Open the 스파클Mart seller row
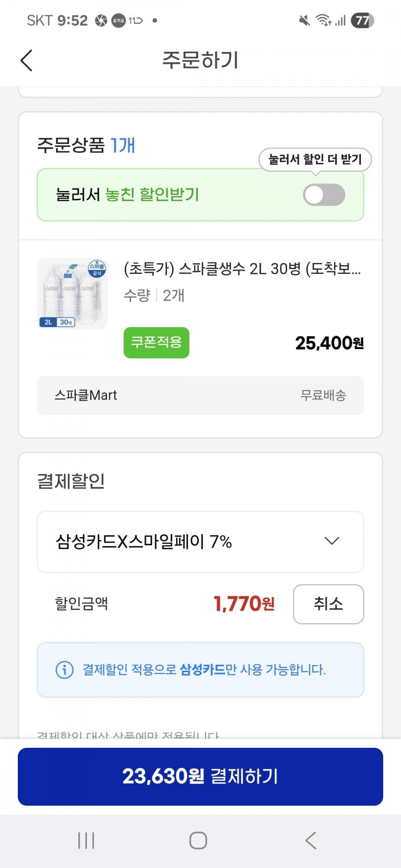401x868 pixels. 200,395
